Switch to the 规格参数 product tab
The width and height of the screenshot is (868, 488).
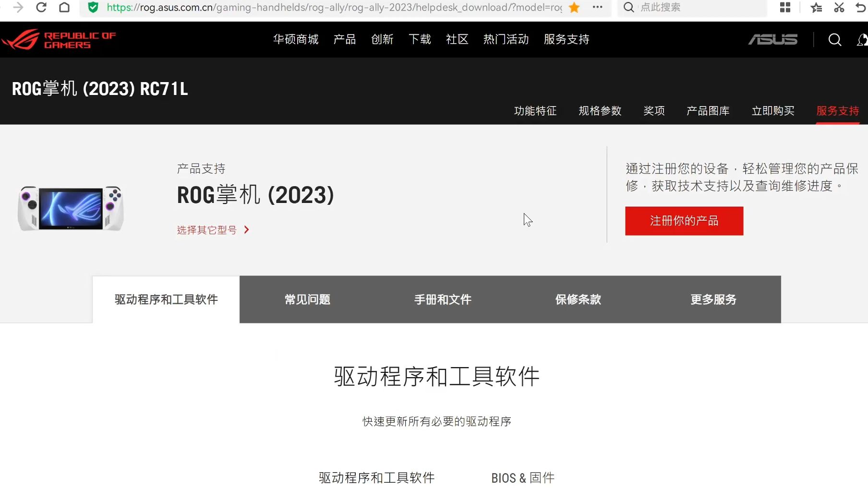click(x=600, y=111)
